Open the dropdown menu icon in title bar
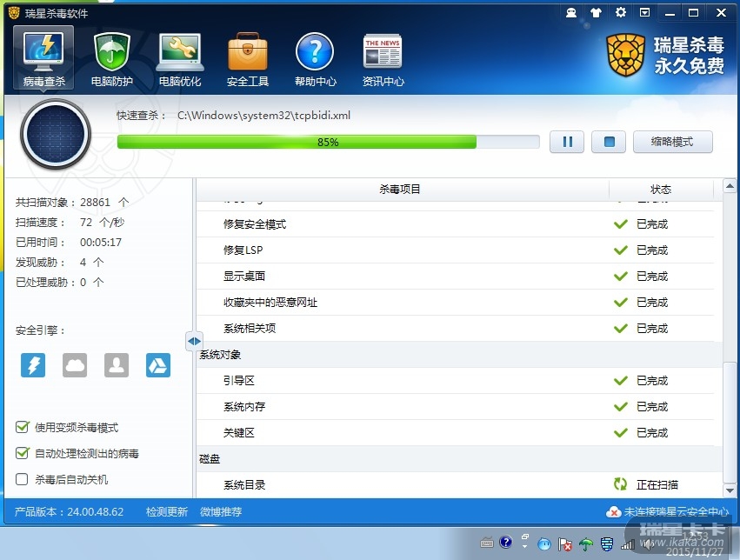This screenshot has width=740, height=560. tap(644, 13)
